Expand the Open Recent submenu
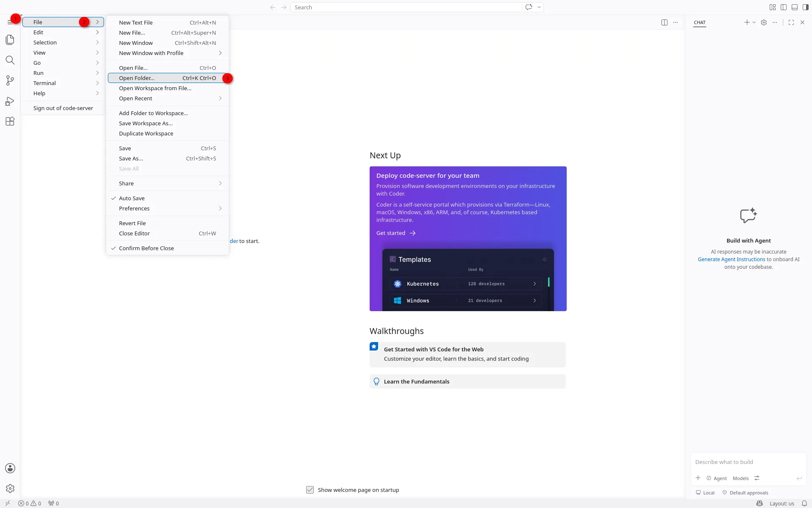Screen dimensions: 812x508 pos(167,98)
